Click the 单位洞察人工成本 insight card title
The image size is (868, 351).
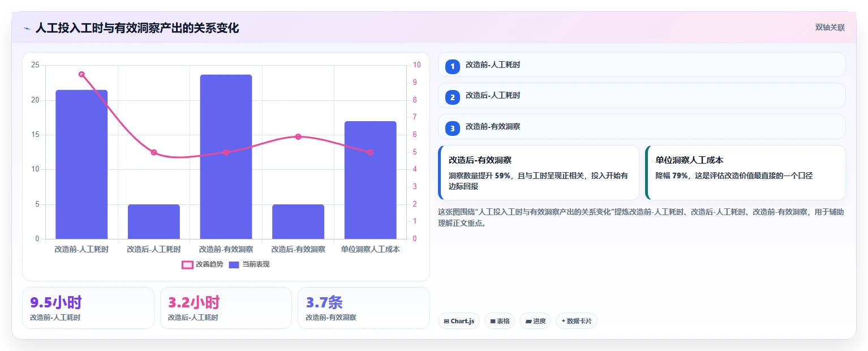689,160
